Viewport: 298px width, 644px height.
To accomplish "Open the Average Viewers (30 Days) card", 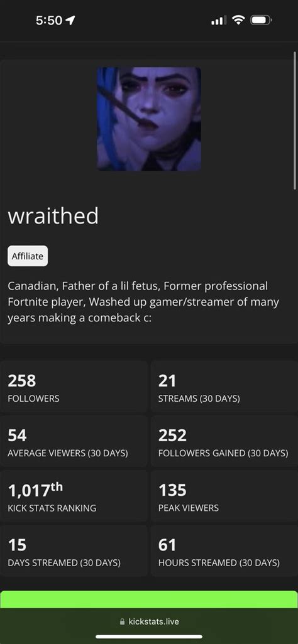I will click(74, 441).
